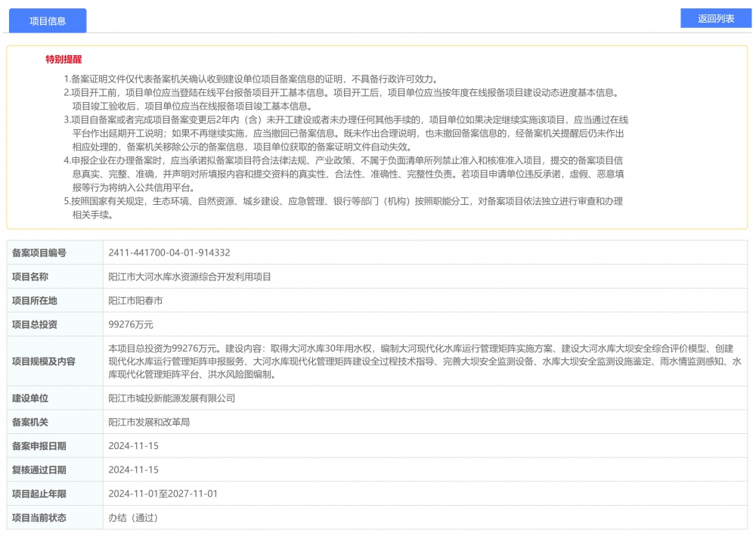Select 阳江市城投新能源发展有限公司 value

tap(172, 398)
